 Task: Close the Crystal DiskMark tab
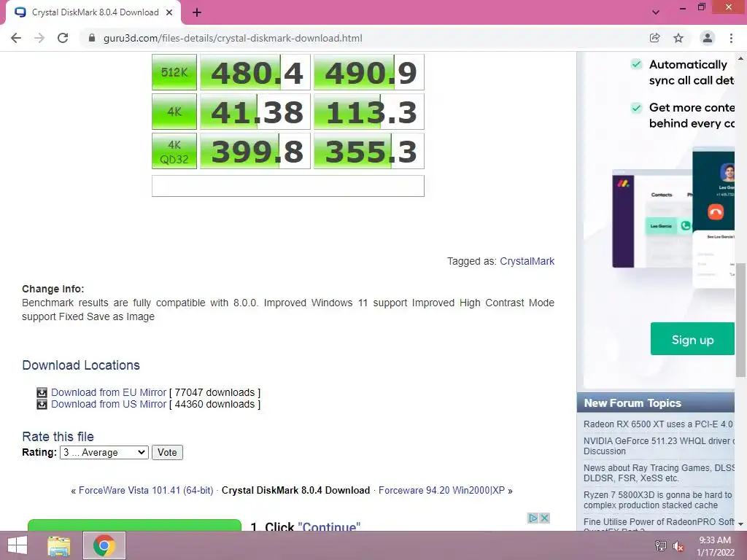(169, 13)
